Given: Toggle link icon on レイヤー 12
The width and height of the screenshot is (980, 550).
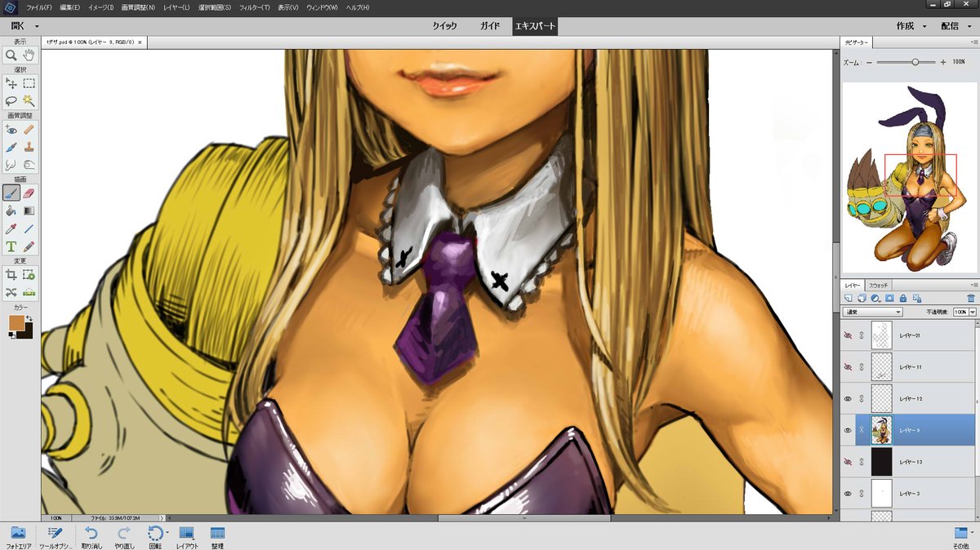Looking at the screenshot, I should click(x=862, y=398).
